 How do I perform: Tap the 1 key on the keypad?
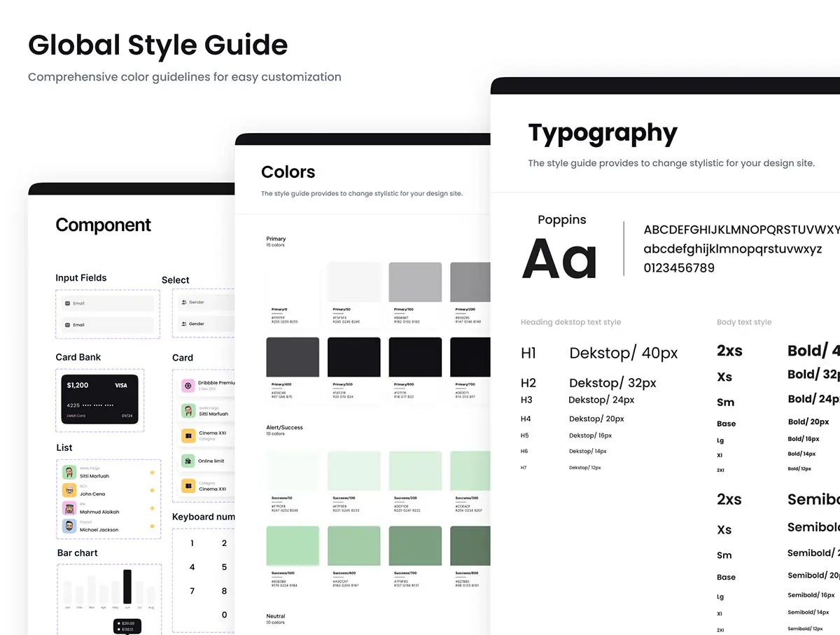192,543
